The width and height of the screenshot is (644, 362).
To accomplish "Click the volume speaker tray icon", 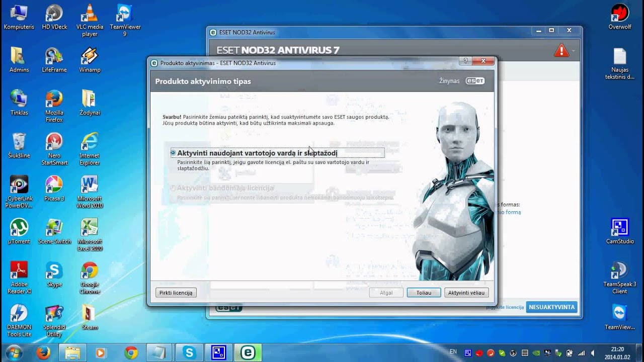I will pos(593,352).
